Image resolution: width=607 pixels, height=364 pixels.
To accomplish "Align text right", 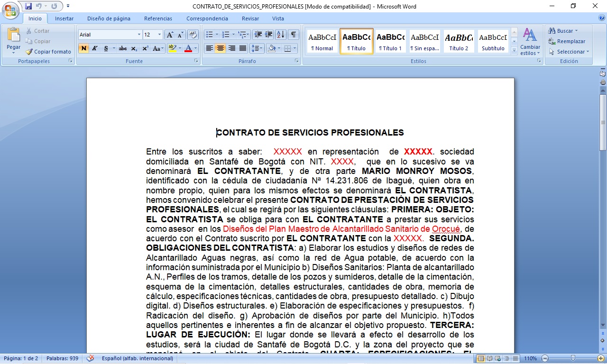I will coord(231,48).
